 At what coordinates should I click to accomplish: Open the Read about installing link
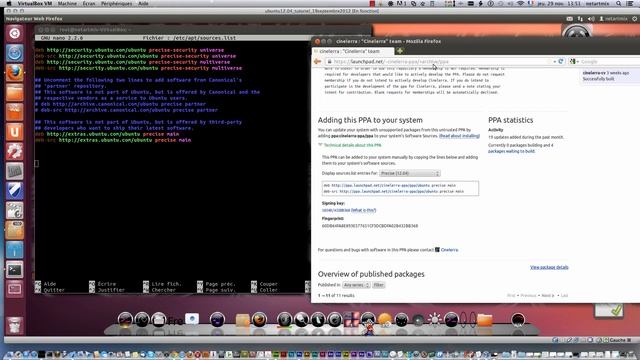click(x=459, y=136)
